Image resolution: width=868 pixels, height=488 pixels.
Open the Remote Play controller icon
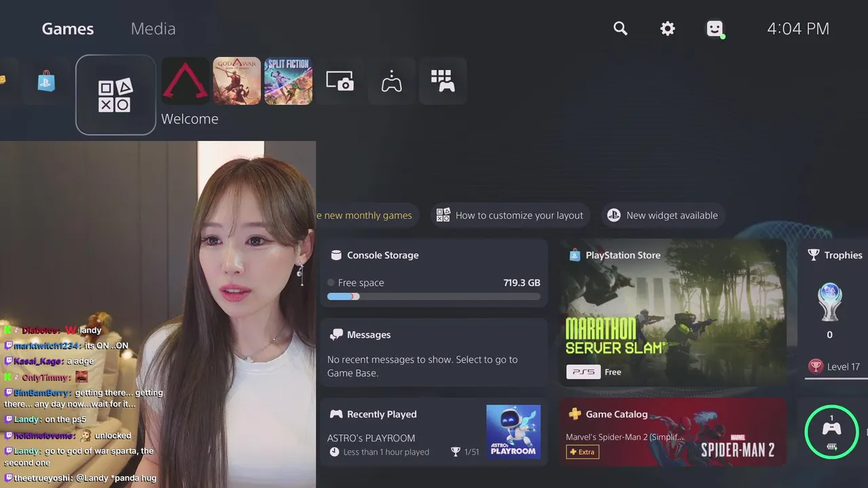391,81
